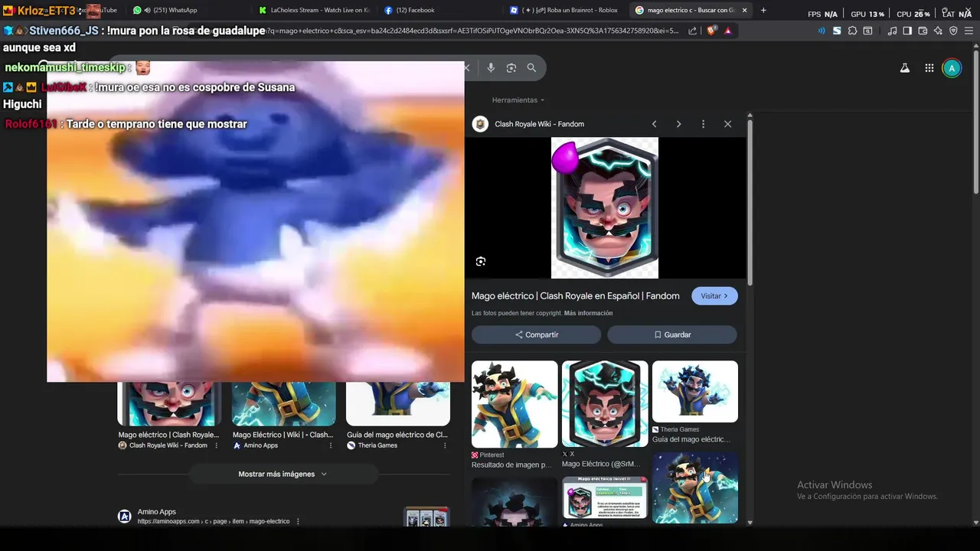Open Google Search Labs flask icon
This screenshot has width=980, height=551.
coord(905,68)
